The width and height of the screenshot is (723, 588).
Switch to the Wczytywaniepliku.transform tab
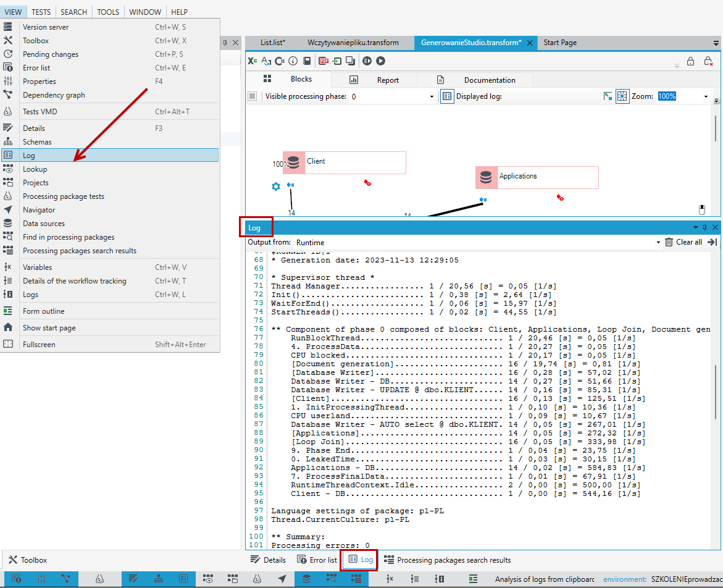[353, 43]
